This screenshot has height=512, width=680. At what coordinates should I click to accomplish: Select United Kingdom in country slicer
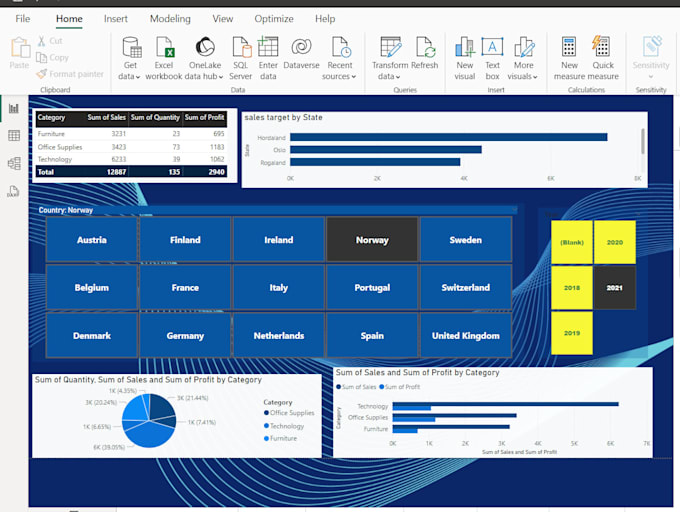(466, 336)
